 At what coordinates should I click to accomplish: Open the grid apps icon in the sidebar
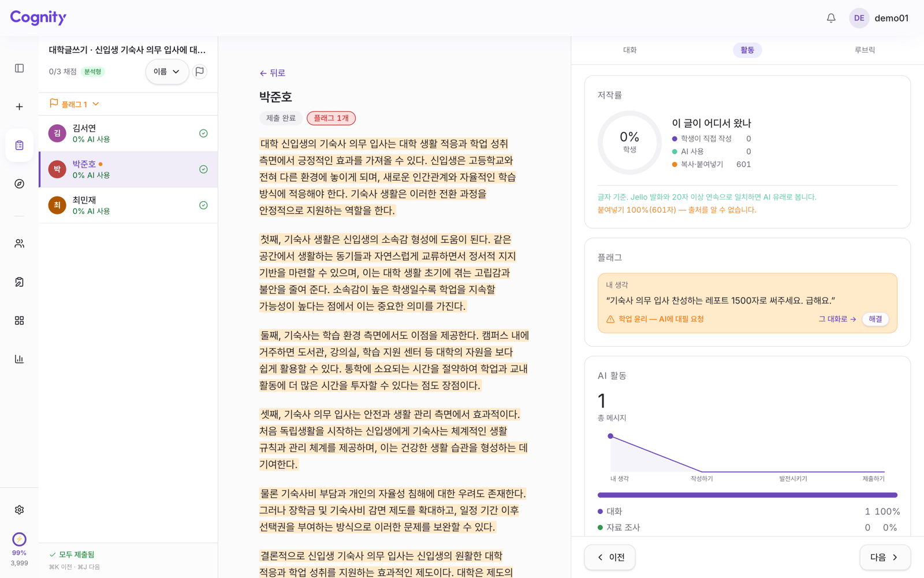point(19,320)
